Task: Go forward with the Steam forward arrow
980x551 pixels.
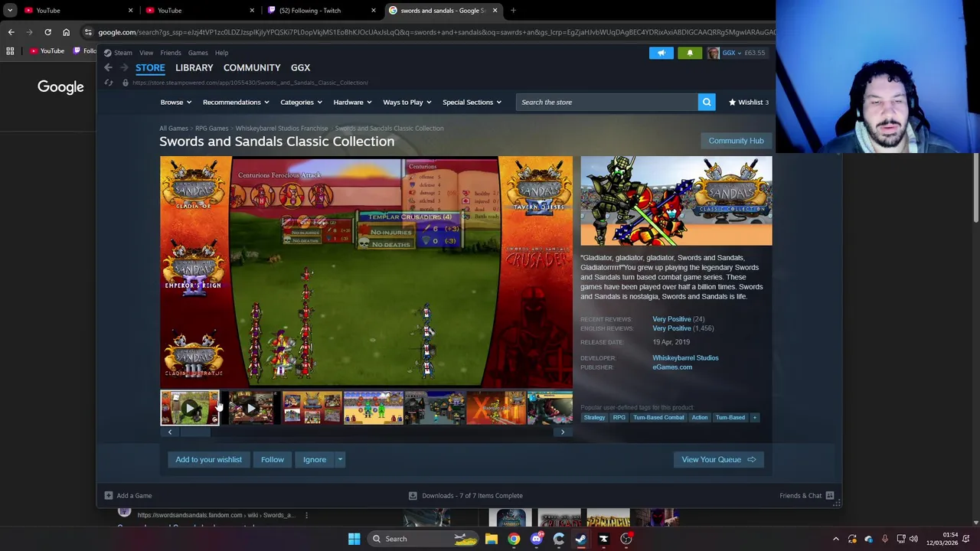Action: click(x=124, y=67)
